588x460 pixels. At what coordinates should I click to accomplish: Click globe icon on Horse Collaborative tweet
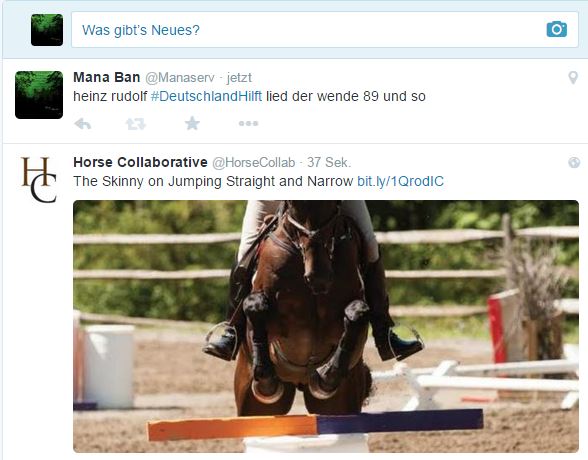point(574,162)
